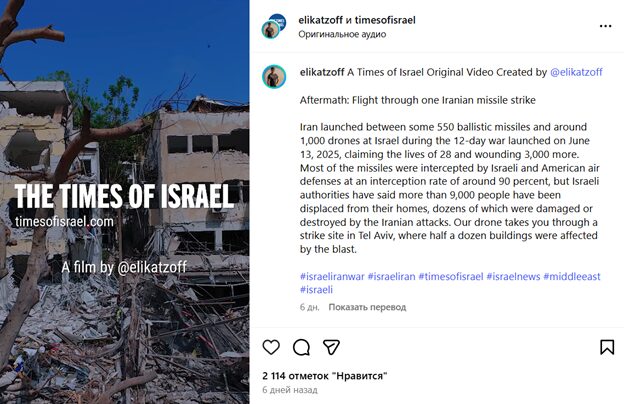Open elikatzoff username at caption start

click(322, 72)
